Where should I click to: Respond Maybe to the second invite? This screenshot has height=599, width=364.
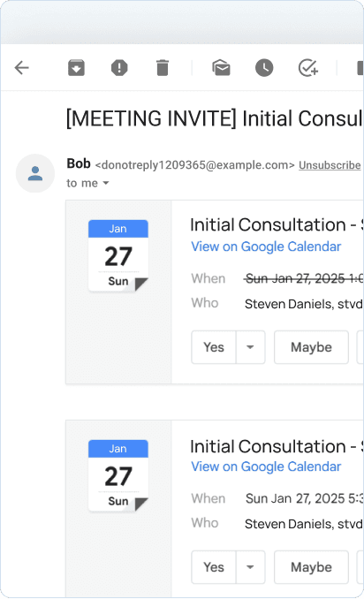311,567
